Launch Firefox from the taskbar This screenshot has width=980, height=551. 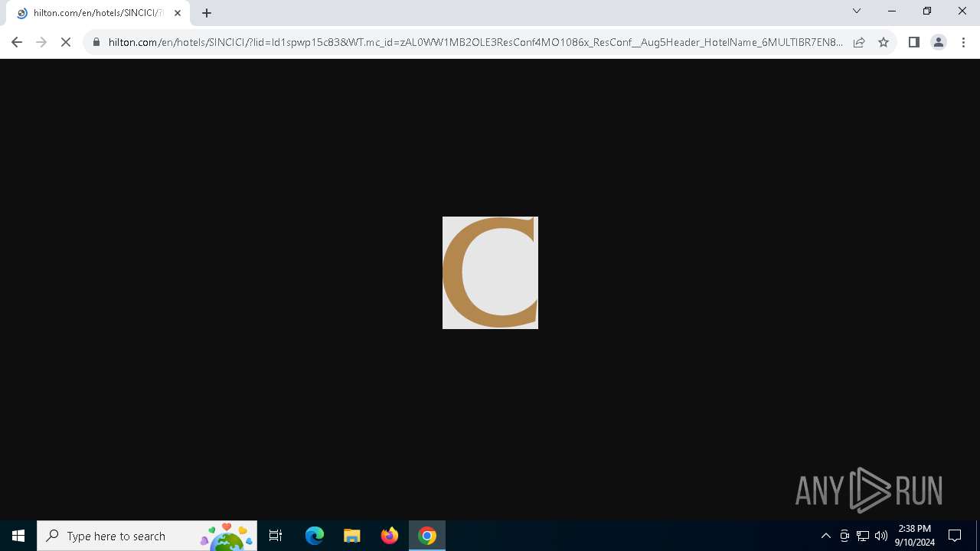(389, 536)
